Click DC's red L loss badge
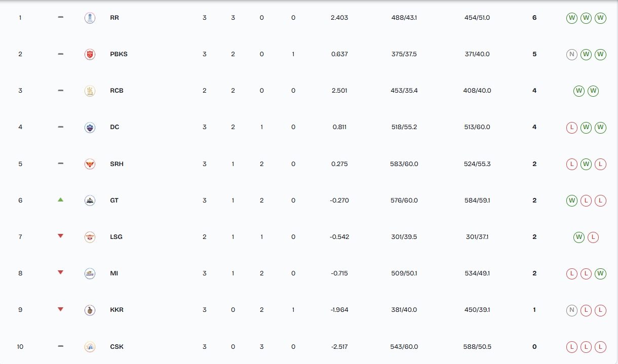Screen dimensions: 618x364 [x=572, y=127]
